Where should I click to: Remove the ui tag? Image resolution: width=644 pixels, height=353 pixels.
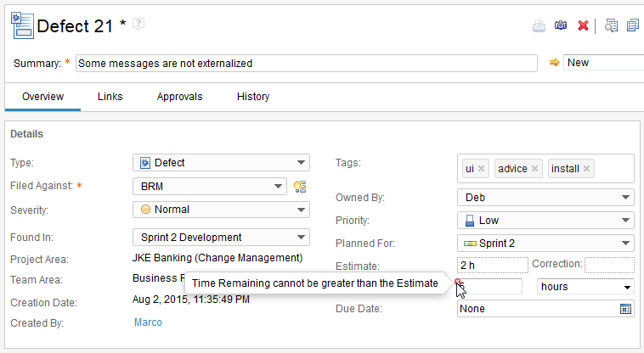click(482, 169)
